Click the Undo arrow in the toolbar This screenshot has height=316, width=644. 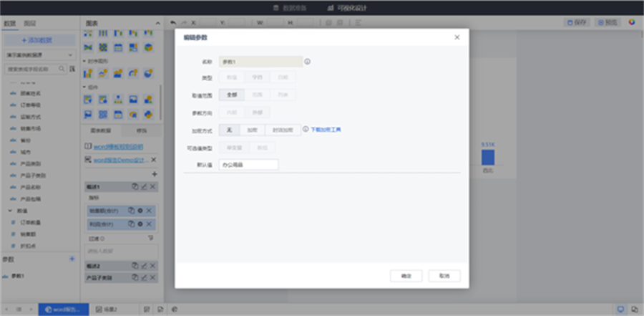[173, 23]
